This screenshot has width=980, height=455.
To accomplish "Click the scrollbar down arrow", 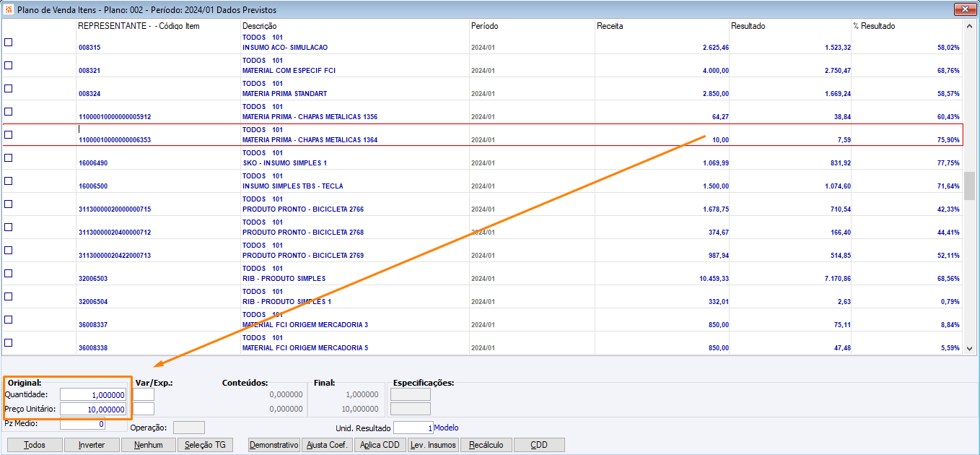I will click(x=970, y=348).
